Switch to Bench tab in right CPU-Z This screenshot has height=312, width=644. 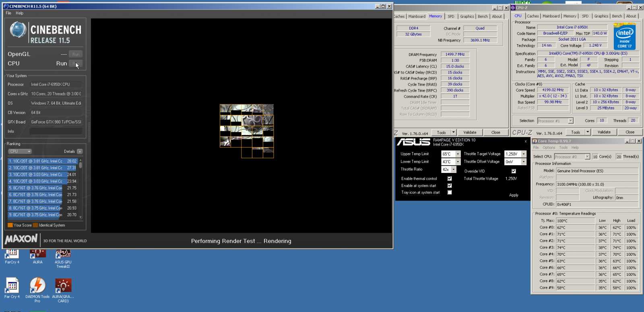[x=617, y=16]
